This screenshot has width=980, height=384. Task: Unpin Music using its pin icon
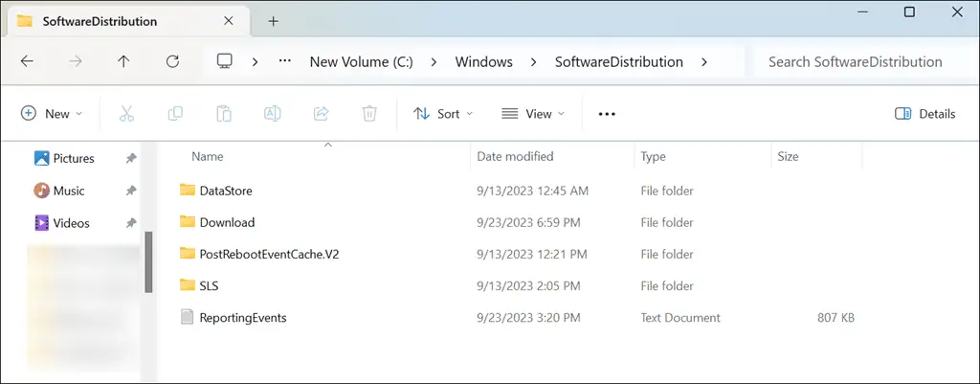130,191
